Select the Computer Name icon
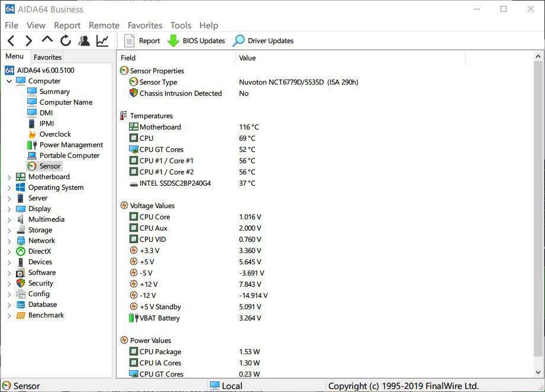Image resolution: width=545 pixels, height=392 pixels. (32, 102)
